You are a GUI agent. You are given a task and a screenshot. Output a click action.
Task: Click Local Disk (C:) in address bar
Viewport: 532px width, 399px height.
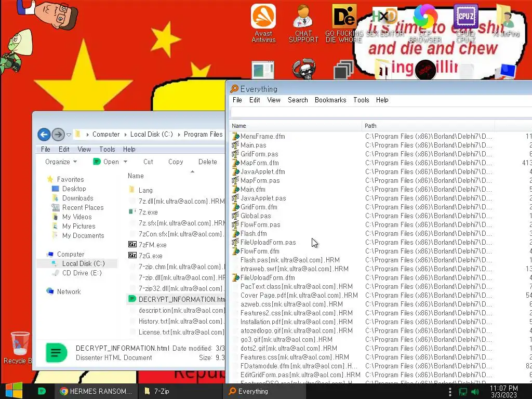[151, 134]
